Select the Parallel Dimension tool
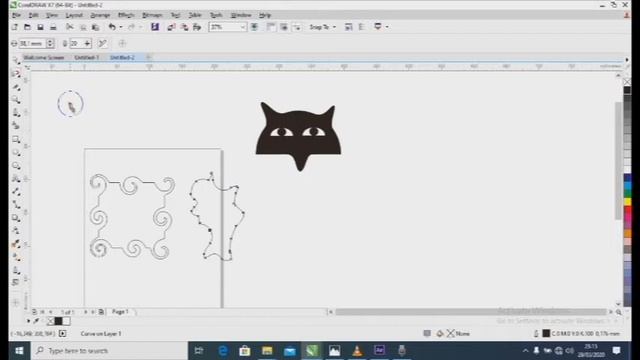 pyautogui.click(x=16, y=191)
